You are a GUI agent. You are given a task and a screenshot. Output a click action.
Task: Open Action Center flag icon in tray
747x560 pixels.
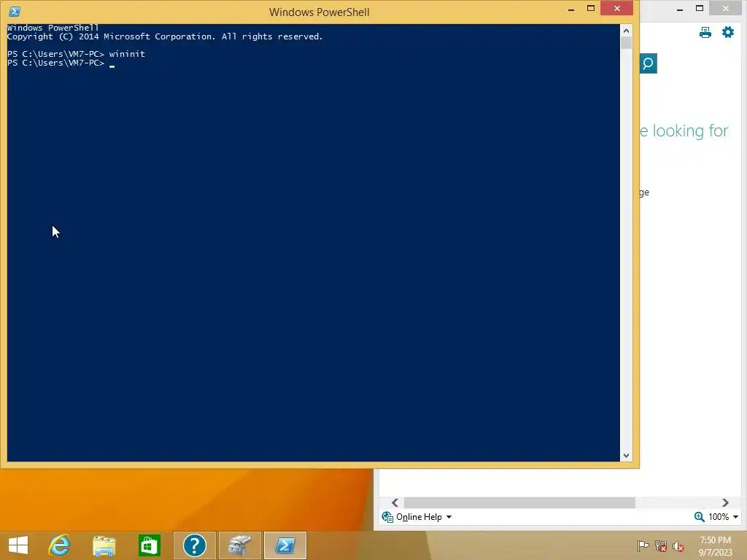(643, 545)
